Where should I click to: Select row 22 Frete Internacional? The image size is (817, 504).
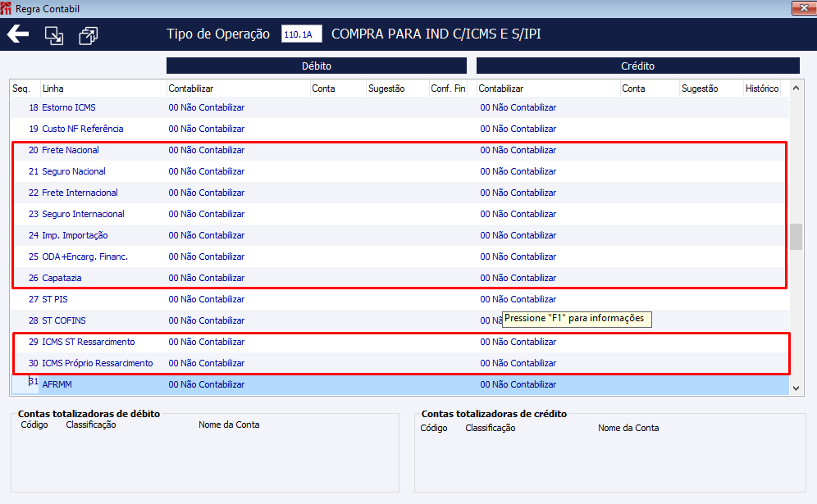399,193
